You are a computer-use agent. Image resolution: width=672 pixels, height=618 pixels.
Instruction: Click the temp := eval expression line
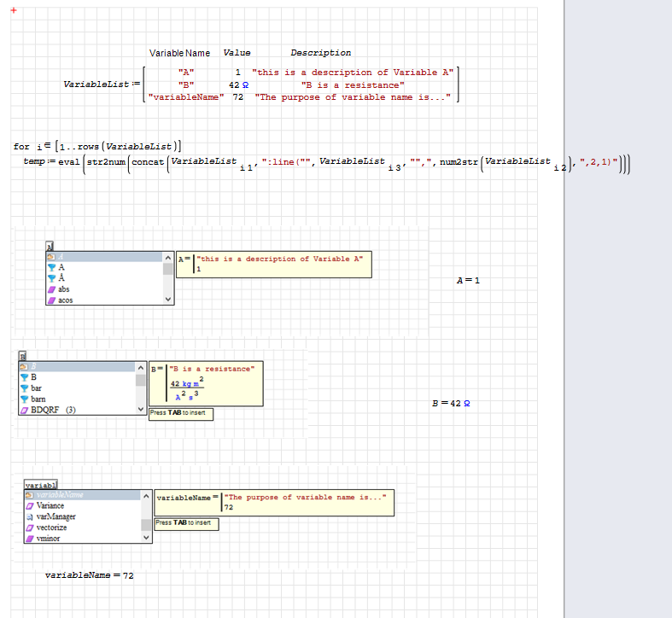tap(324, 164)
